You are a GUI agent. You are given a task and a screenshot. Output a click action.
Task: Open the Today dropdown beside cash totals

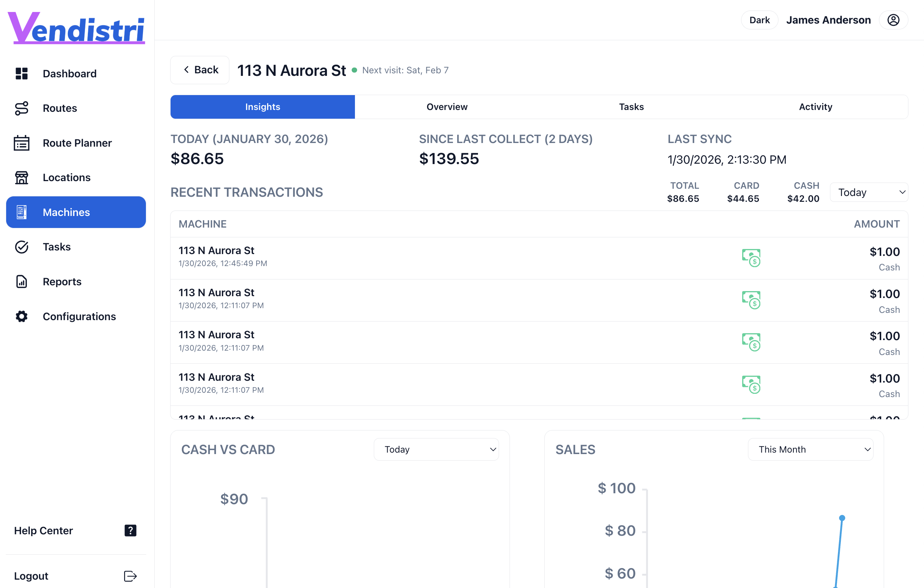pyautogui.click(x=869, y=192)
